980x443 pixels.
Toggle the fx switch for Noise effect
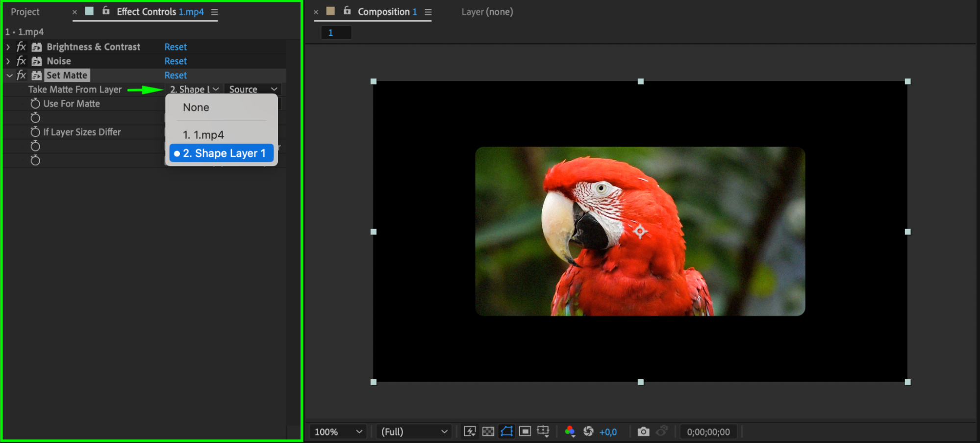point(21,61)
